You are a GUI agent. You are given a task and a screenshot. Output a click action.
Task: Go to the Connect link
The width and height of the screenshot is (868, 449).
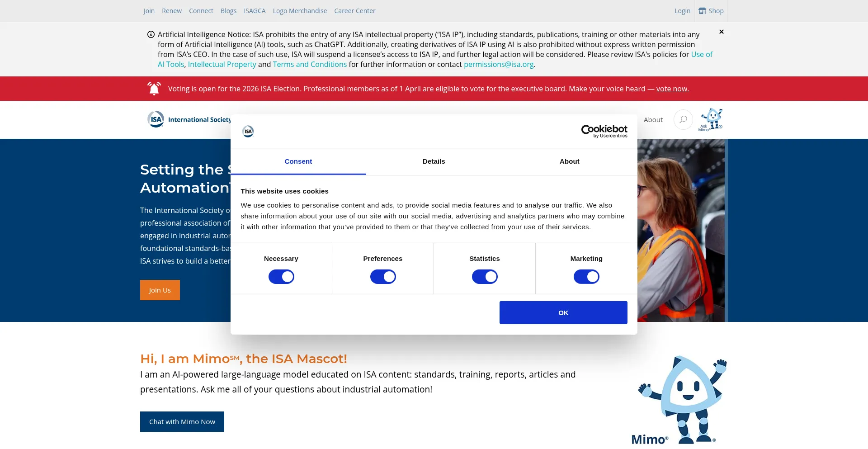(x=201, y=11)
